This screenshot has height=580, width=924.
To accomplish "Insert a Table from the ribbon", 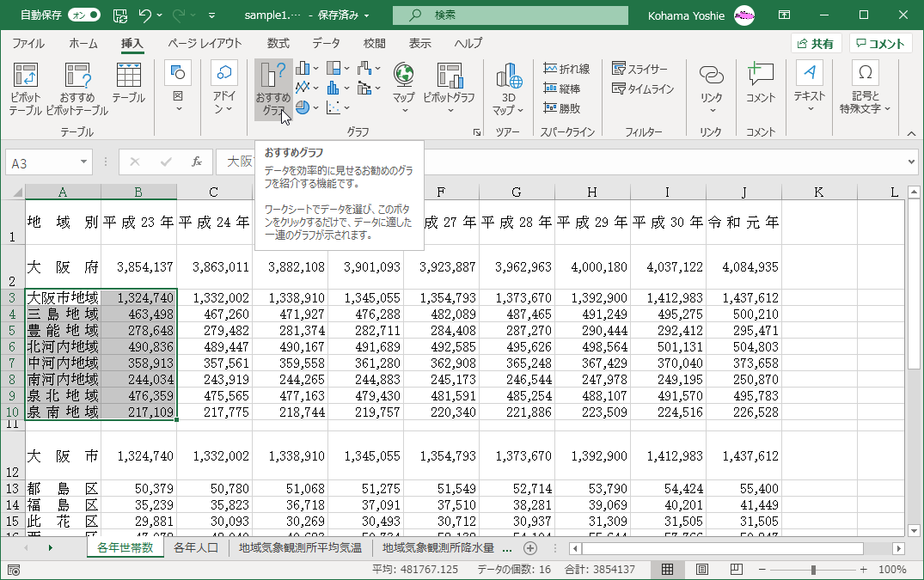I will 128,84.
